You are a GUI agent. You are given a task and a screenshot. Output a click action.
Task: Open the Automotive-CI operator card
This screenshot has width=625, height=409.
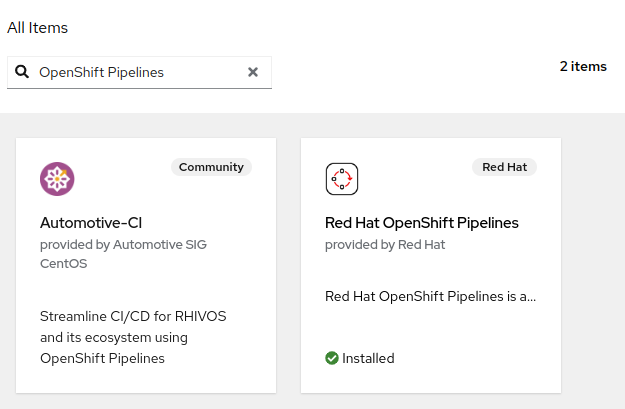pyautogui.click(x=146, y=265)
